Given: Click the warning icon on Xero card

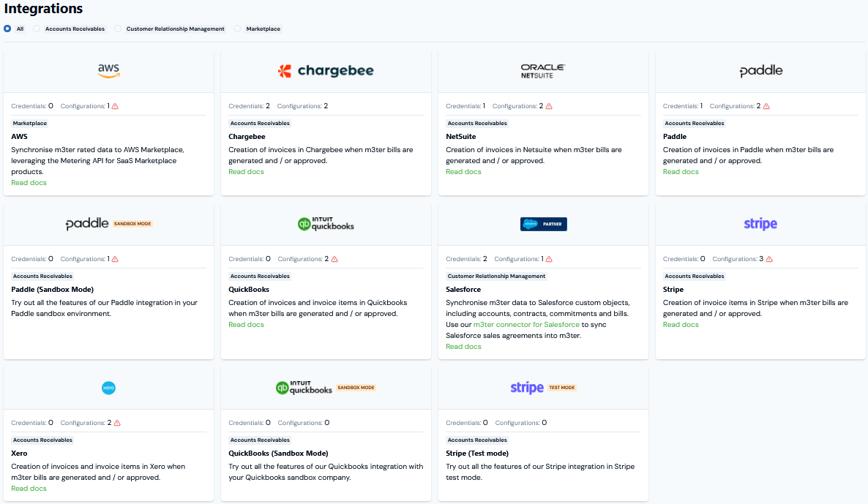Looking at the screenshot, I should pos(117,423).
